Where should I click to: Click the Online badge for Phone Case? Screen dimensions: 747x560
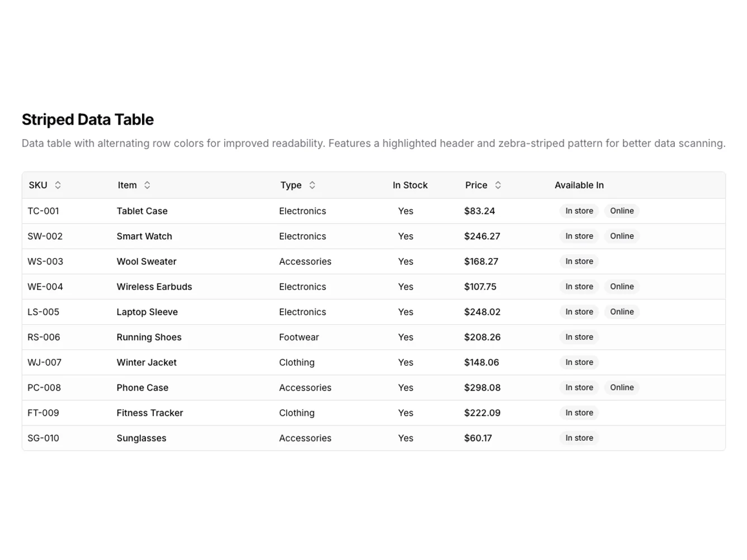pyautogui.click(x=622, y=387)
